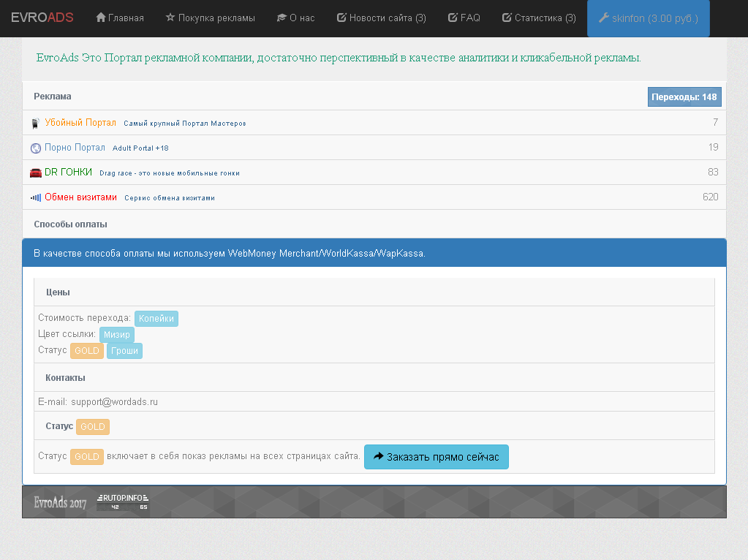Select the Мизир link color label
Viewport: 748px width, 560px height.
[x=117, y=335]
